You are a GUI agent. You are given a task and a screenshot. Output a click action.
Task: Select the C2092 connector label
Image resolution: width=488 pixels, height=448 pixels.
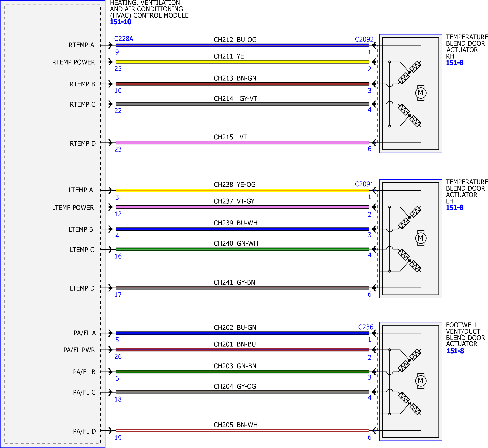point(364,39)
